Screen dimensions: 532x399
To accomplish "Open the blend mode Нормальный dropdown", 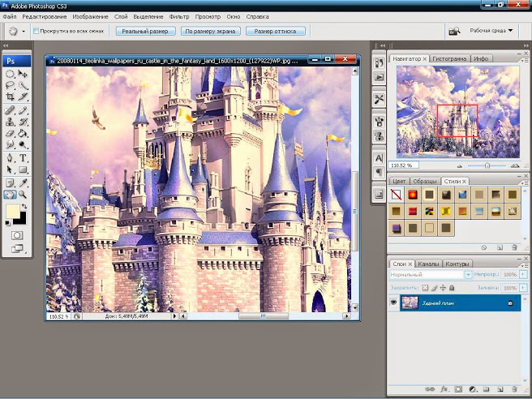I will [x=431, y=274].
